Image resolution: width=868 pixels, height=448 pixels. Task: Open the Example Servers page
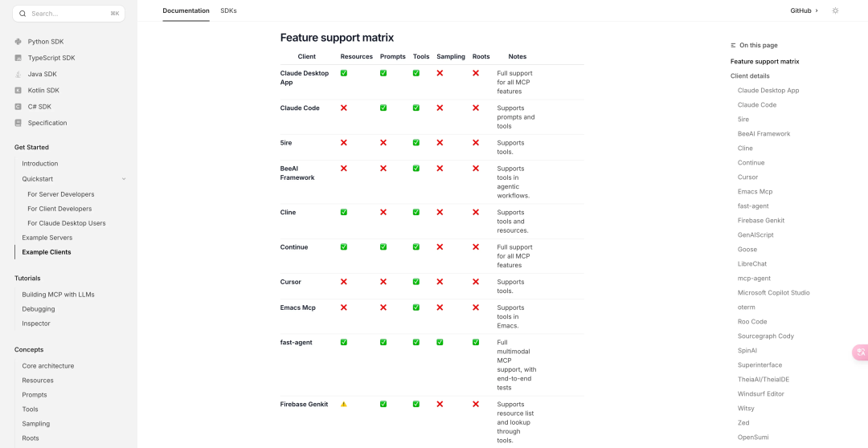[x=47, y=238]
